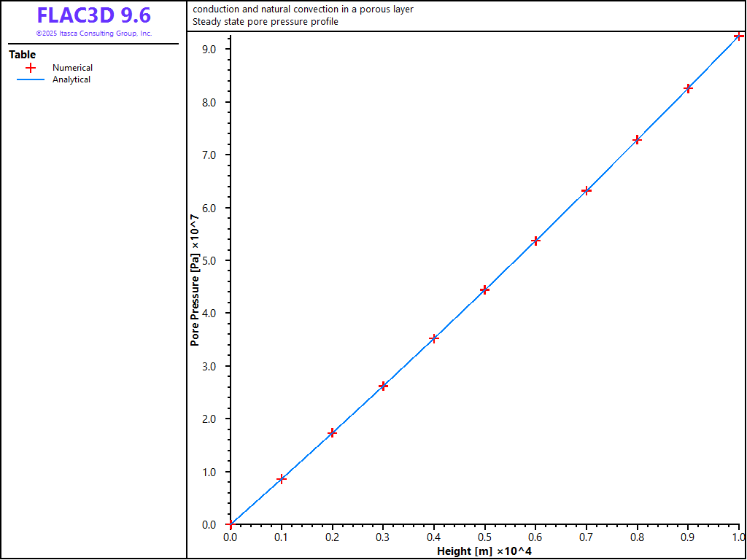This screenshot has width=747, height=560.
Task: Click the Steady state pore pressure profile title
Action: tap(266, 22)
